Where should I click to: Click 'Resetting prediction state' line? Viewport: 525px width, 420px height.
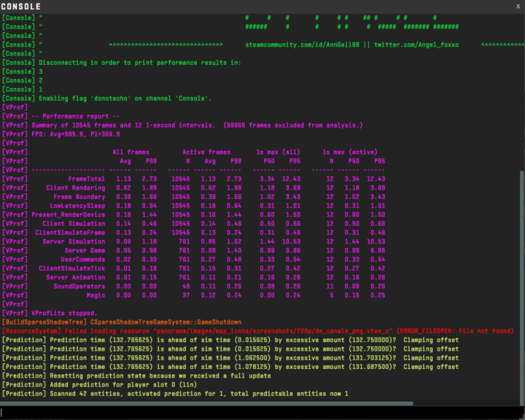pos(136,376)
